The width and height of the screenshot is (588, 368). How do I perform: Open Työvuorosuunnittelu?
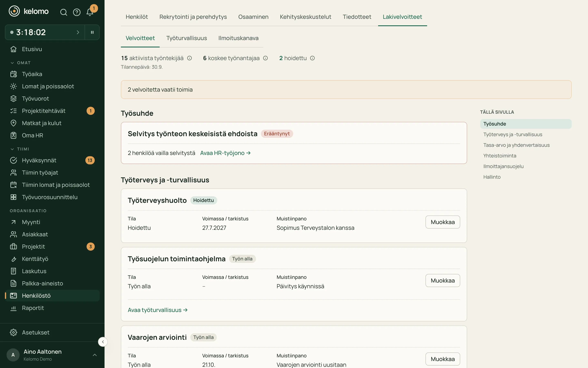52,197
